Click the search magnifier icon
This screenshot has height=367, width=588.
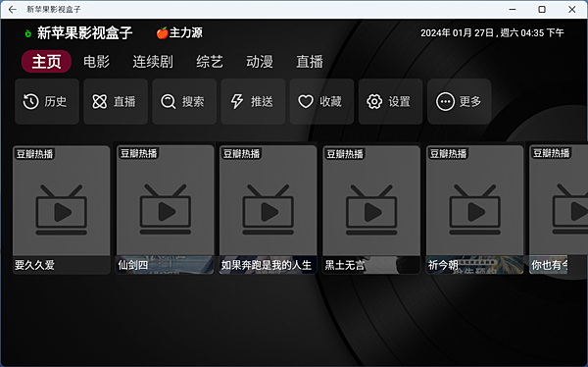click(168, 101)
